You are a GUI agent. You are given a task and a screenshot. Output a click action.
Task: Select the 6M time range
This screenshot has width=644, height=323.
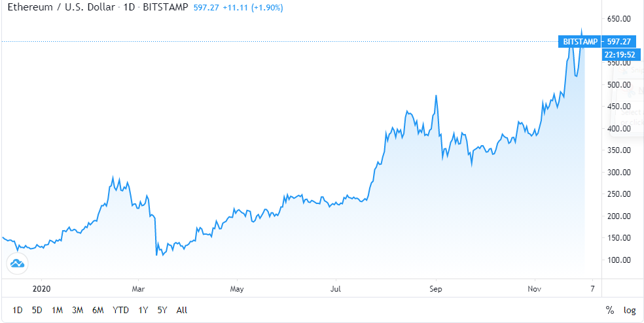98,311
